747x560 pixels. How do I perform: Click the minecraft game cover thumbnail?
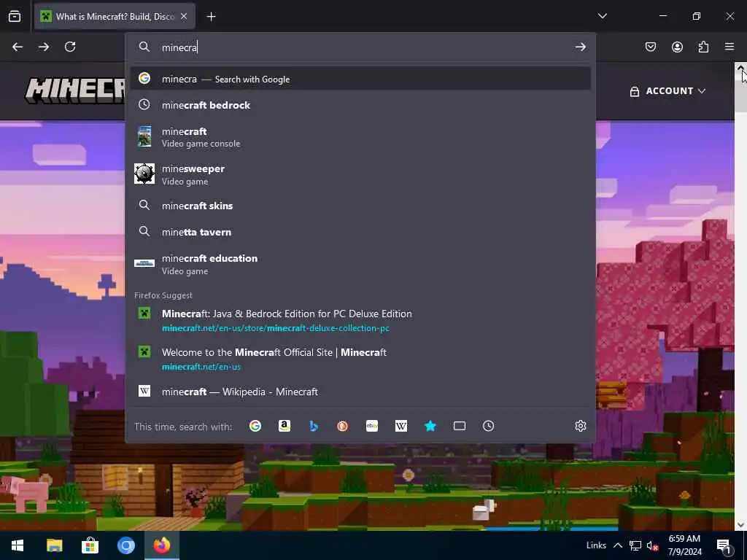[x=144, y=136]
